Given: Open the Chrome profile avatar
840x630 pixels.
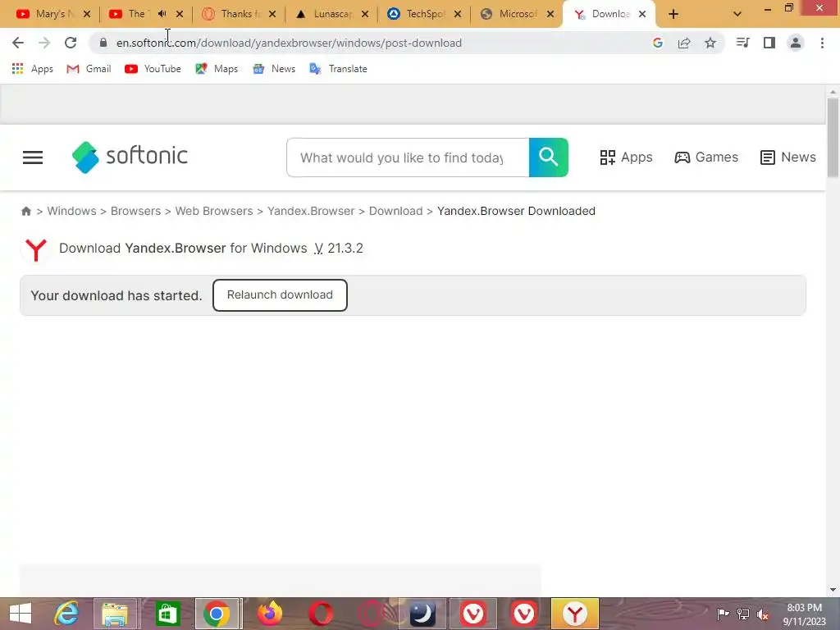Looking at the screenshot, I should (796, 43).
